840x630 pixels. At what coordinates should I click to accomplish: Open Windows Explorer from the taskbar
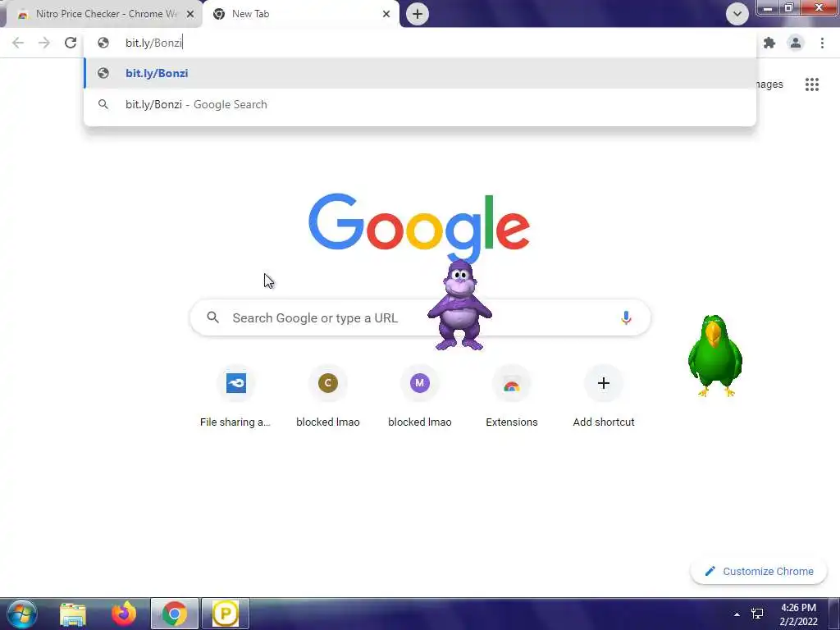[x=73, y=614]
